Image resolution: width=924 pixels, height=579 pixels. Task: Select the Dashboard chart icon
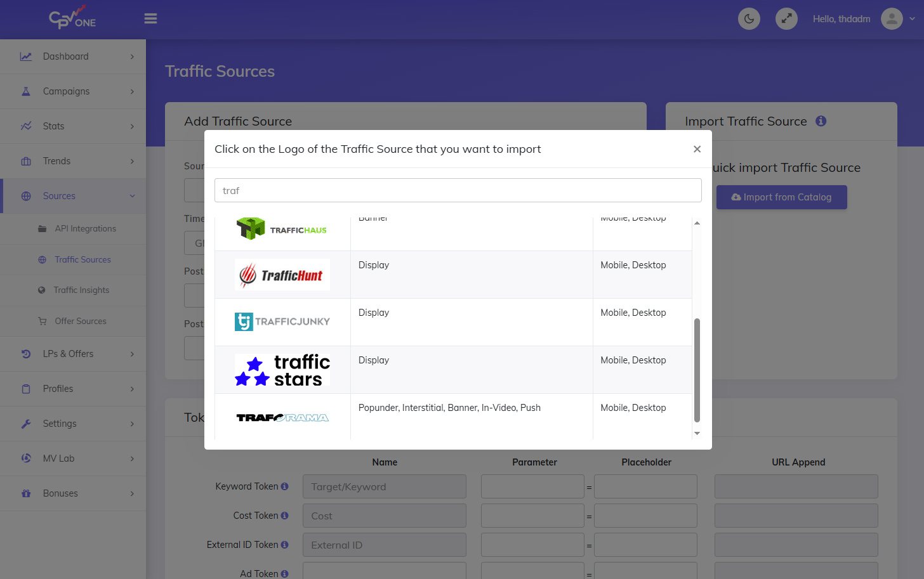pyautogui.click(x=26, y=56)
